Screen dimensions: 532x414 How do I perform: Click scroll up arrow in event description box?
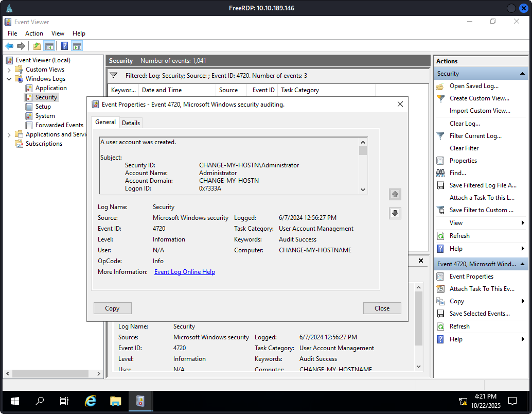[363, 142]
